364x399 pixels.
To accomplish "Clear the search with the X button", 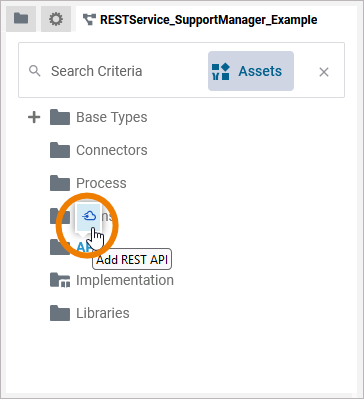I will [324, 72].
